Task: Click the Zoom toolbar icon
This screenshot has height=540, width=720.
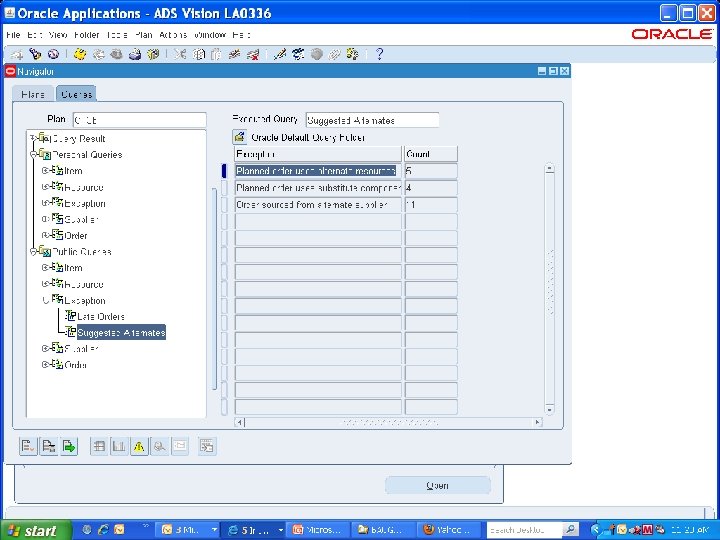Action: click(298, 54)
